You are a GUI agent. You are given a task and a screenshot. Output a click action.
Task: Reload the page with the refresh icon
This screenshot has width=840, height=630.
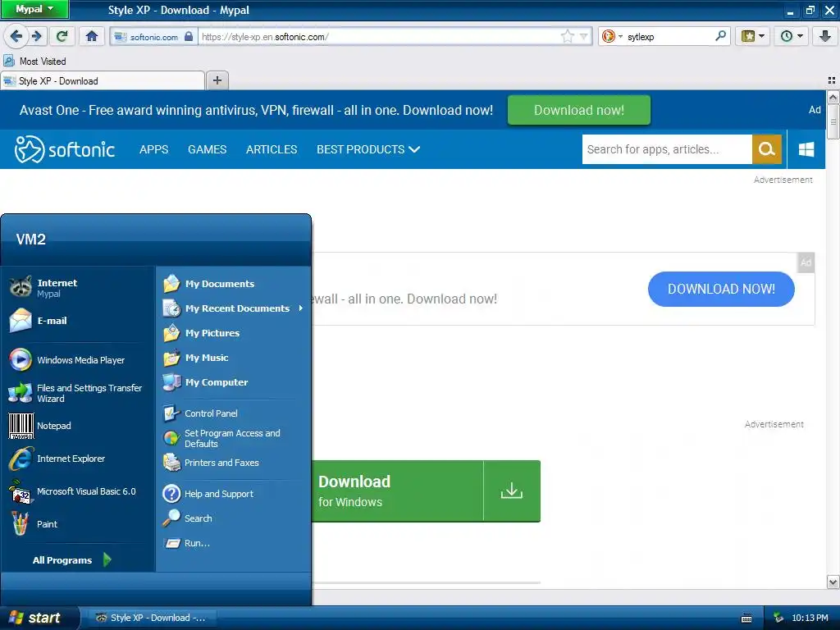point(62,36)
